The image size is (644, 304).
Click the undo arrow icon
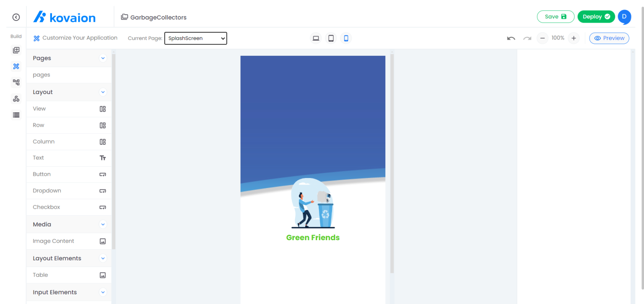pos(511,38)
